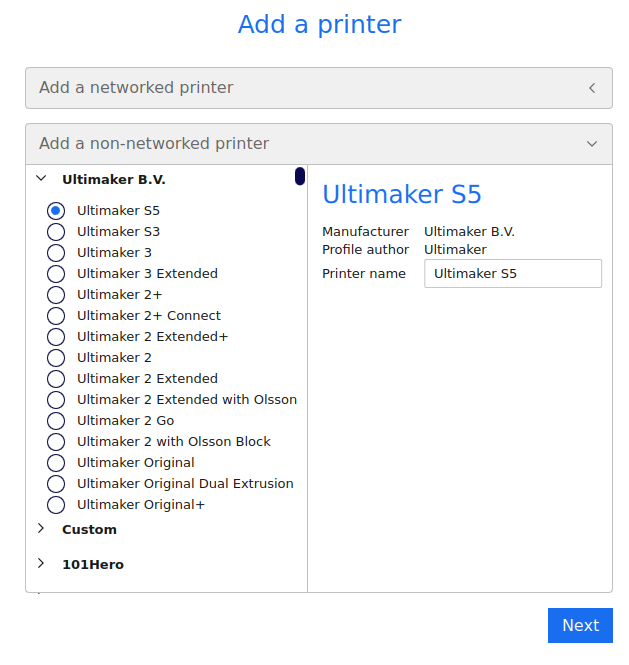
Task: Click the Profile author label in the details pane
Action: pyautogui.click(x=365, y=250)
